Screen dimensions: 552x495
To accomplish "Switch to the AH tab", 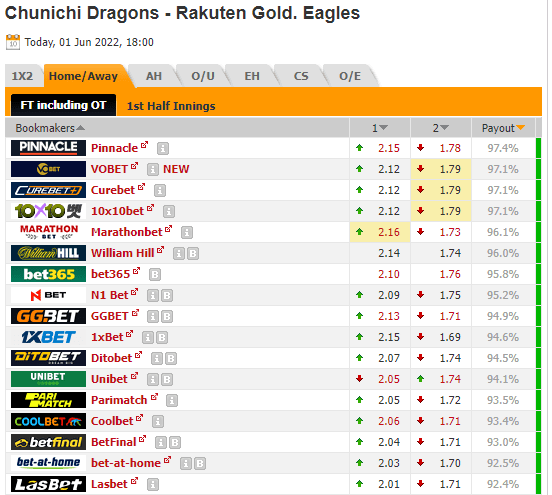I will 154,76.
